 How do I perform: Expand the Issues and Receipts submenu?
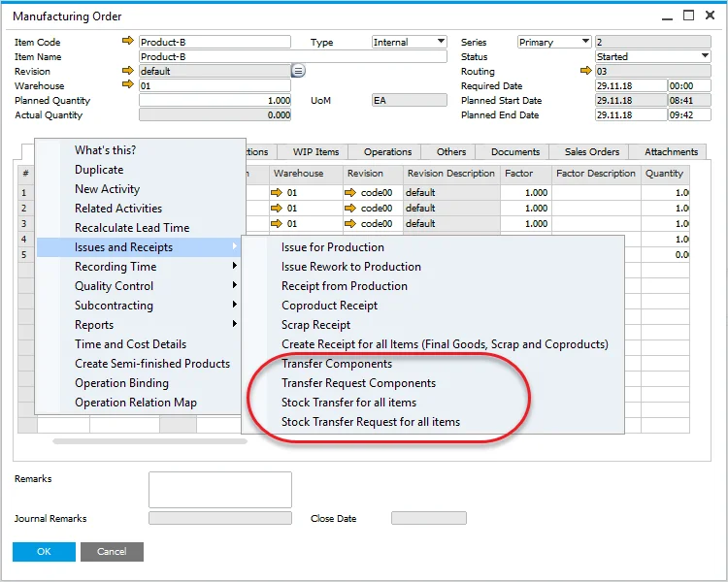(x=139, y=247)
